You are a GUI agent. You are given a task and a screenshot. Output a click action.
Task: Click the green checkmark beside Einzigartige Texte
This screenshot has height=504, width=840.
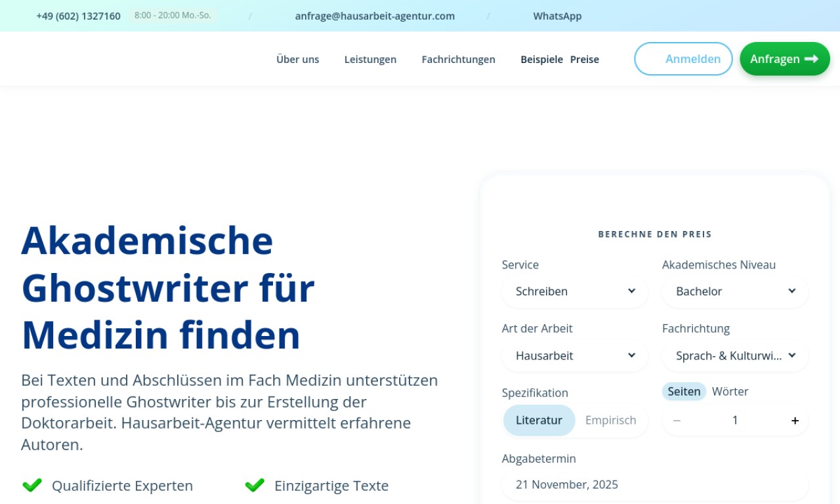[255, 486]
